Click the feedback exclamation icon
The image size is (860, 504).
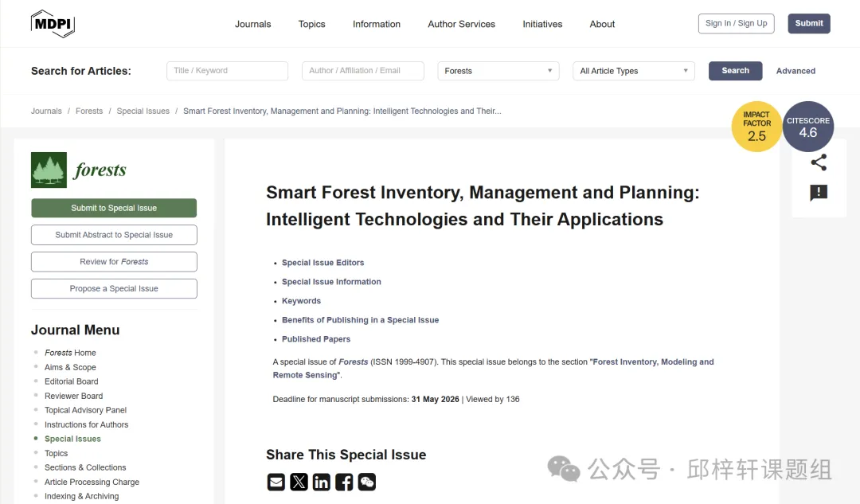tap(819, 193)
